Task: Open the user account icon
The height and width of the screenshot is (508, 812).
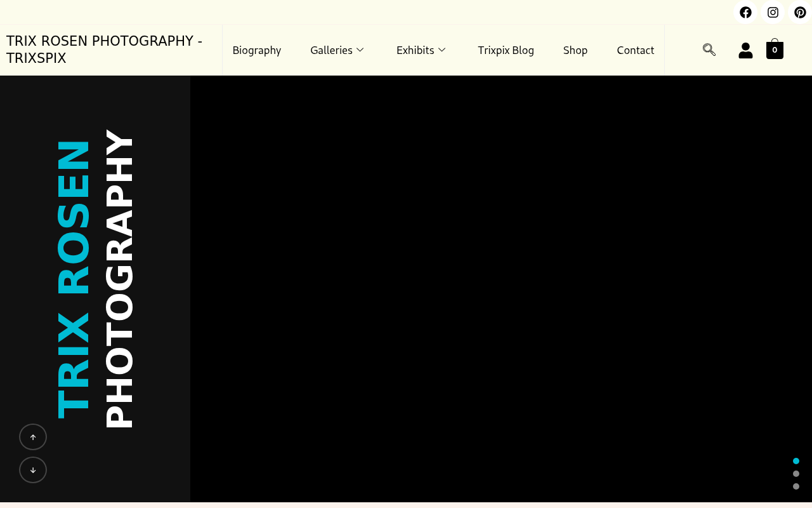Action: [x=745, y=50]
